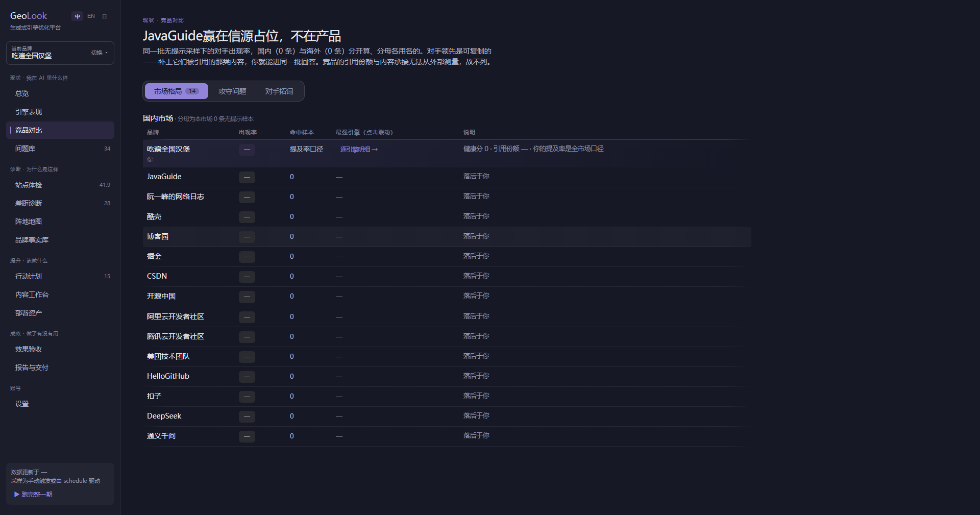980x515 pixels.
Task: Select the 扣子 row
Action: 447,397
